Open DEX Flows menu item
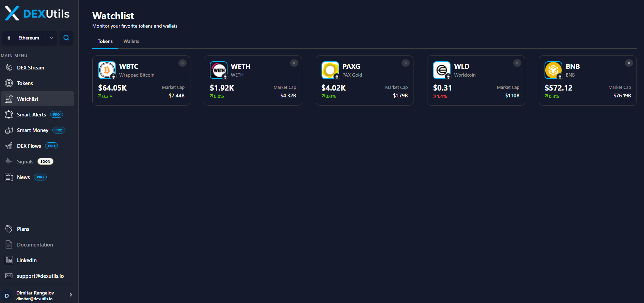This screenshot has width=644, height=303. coord(37,146)
